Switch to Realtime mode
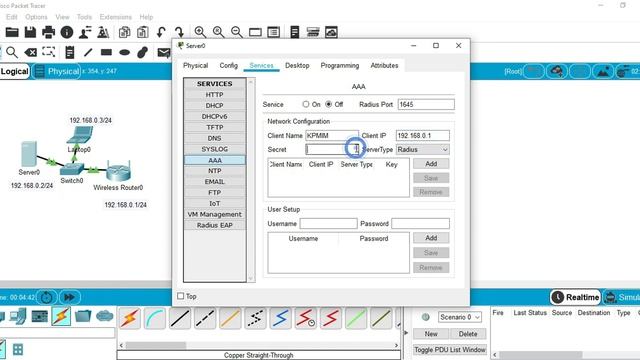The height and width of the screenshot is (360, 640). coord(576,297)
